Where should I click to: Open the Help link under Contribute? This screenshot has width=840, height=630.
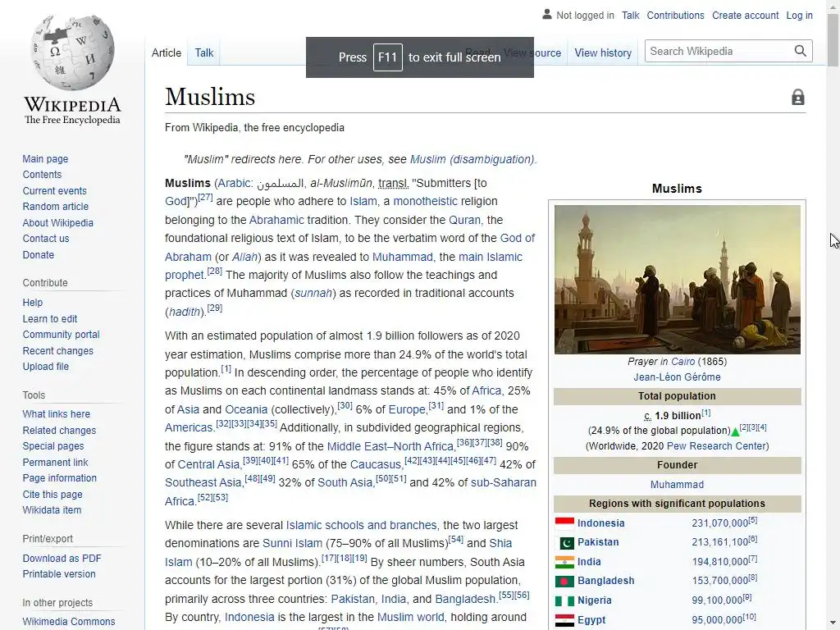[x=32, y=303]
